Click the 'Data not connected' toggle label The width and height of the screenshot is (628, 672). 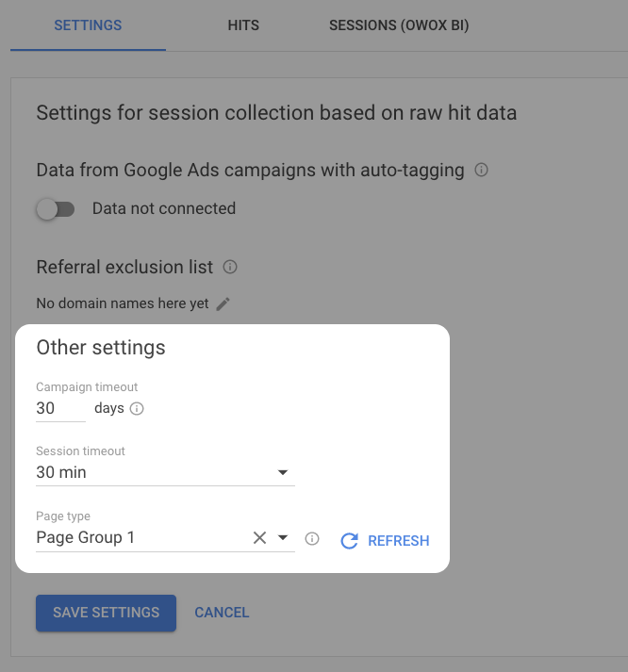pyautogui.click(x=164, y=208)
